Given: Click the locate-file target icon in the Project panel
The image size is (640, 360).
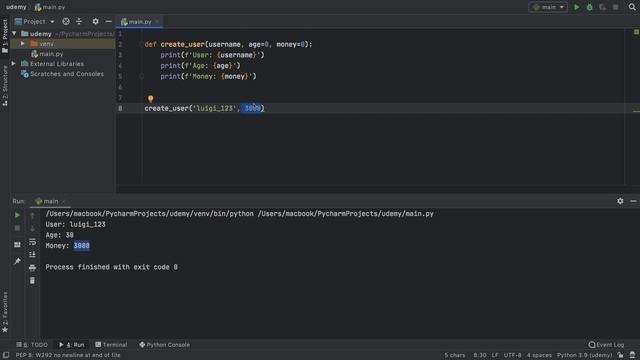Looking at the screenshot, I should [66, 21].
